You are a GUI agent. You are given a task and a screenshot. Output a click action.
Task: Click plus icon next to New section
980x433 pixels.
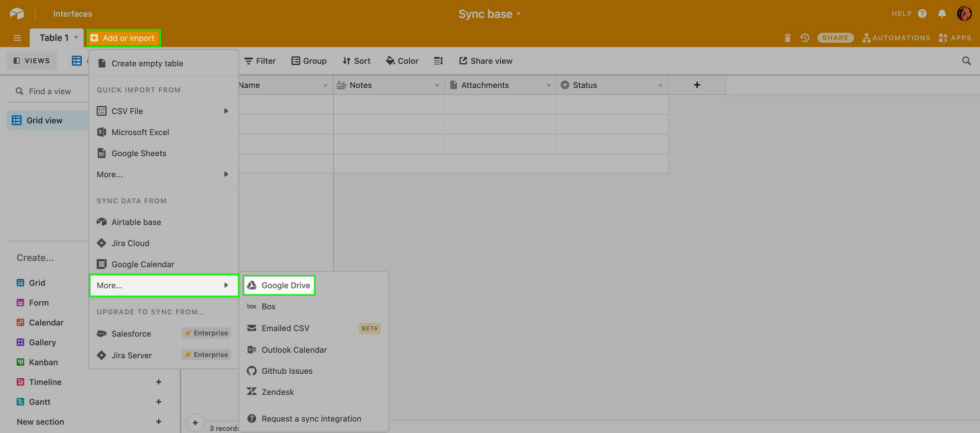[x=159, y=422]
